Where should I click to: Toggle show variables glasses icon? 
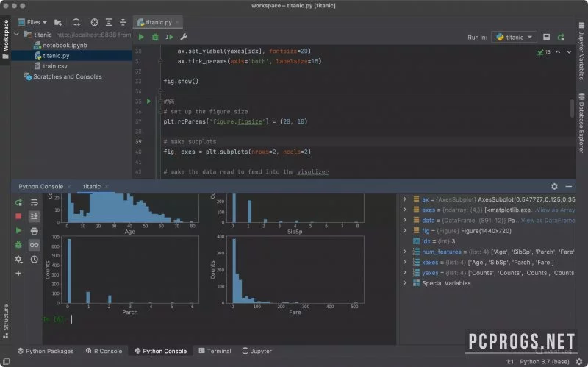point(34,245)
